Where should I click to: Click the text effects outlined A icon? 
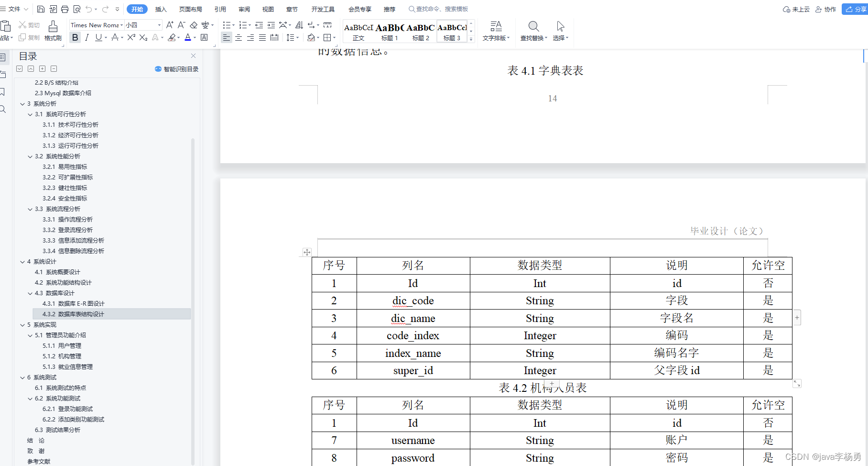[155, 37]
